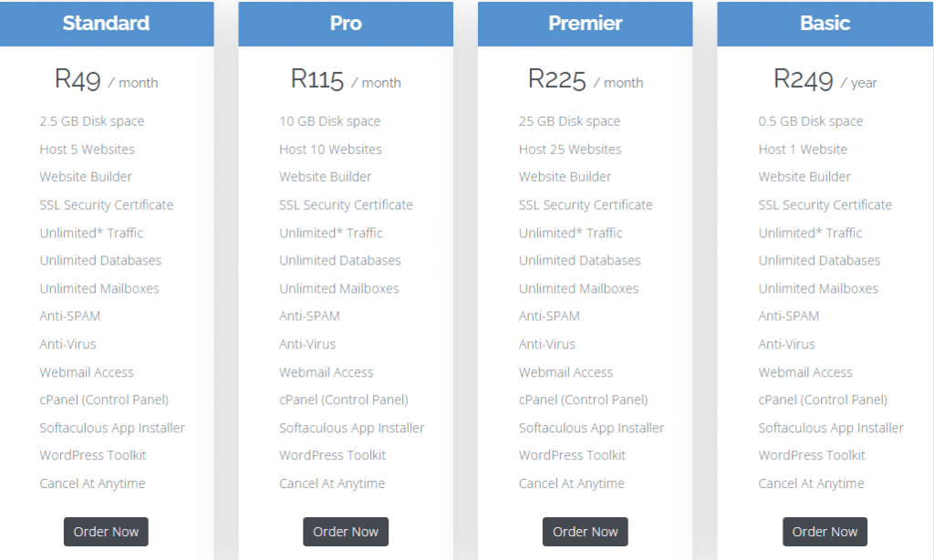
Task: Click 'Host 1 Website' in Basic
Action: tap(803, 149)
